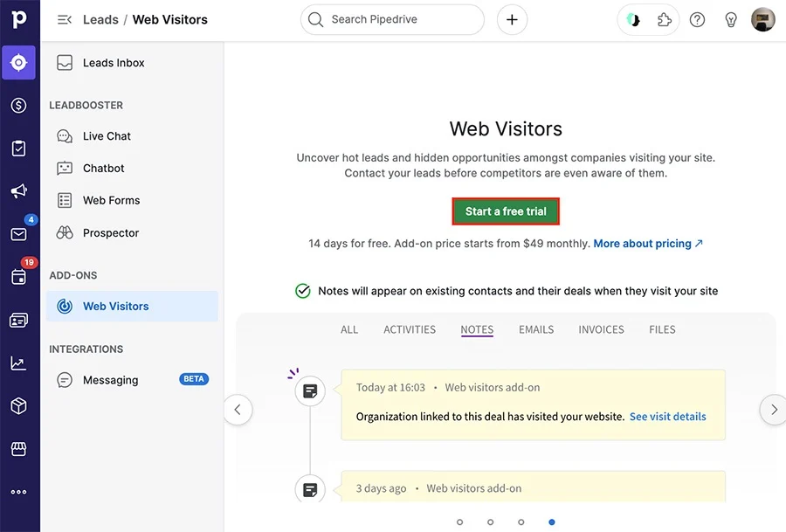Click '3 days ago' timestamp text
786x532 pixels.
tap(381, 488)
